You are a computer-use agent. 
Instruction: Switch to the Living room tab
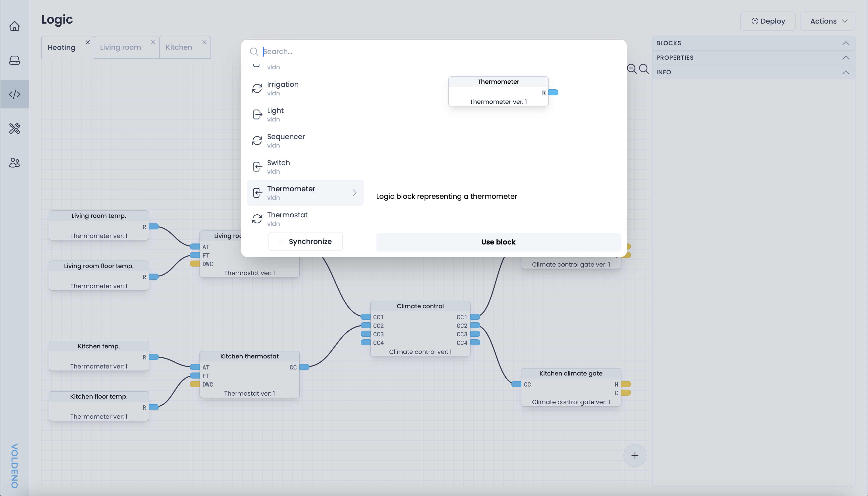pos(121,47)
